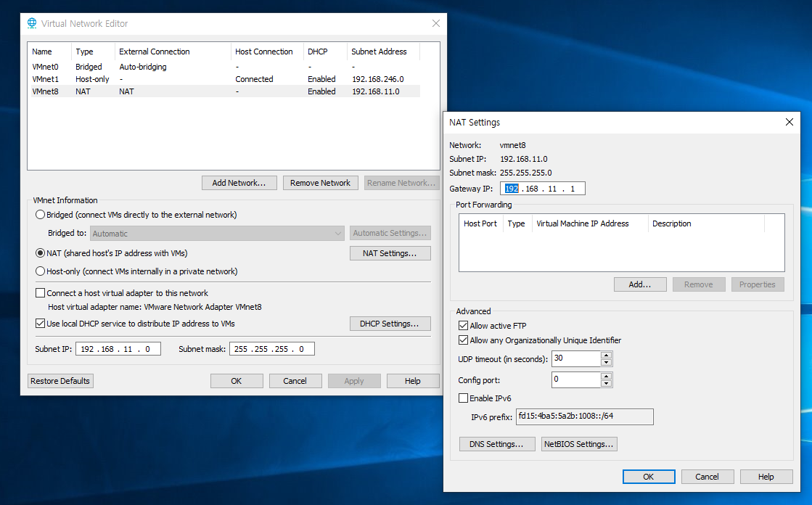Click Rename Network button
The width and height of the screenshot is (812, 505).
401,183
